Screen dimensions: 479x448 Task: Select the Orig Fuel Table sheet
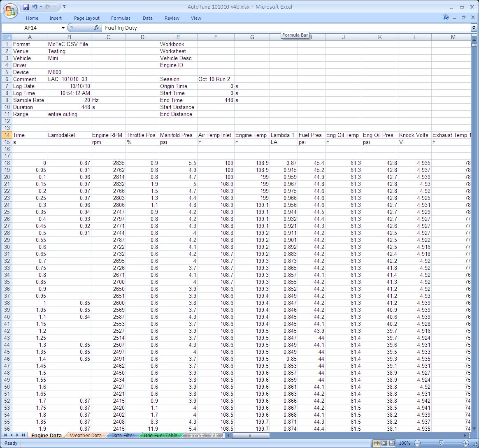click(x=160, y=435)
